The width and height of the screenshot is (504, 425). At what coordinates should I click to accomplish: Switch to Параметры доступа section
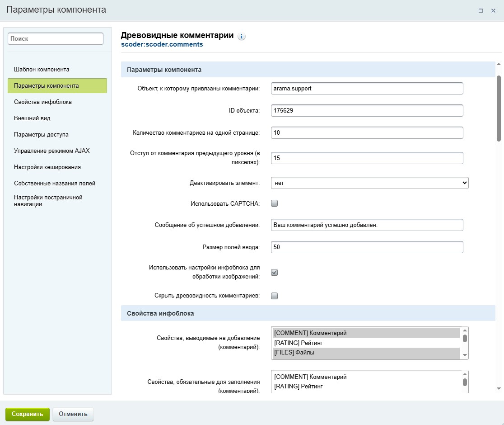point(41,134)
